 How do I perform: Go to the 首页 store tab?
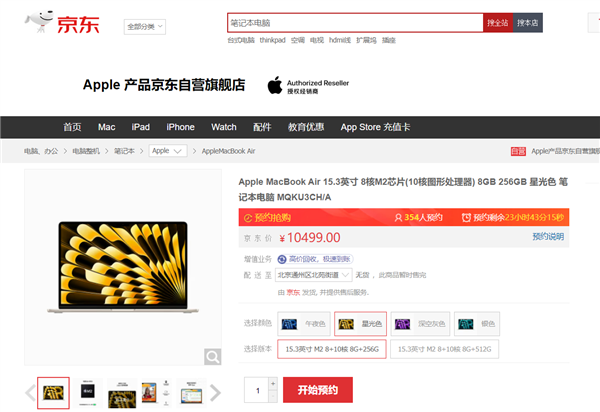(x=72, y=127)
